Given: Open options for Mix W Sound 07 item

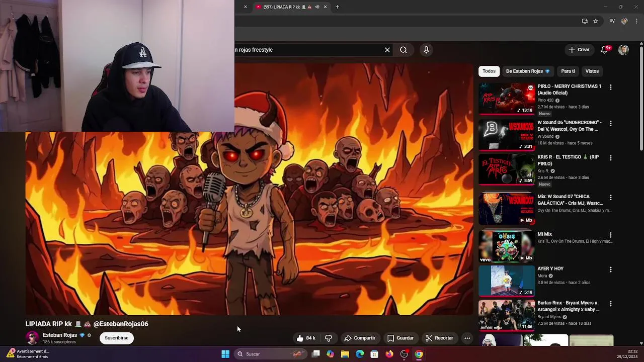Looking at the screenshot, I should (611, 198).
